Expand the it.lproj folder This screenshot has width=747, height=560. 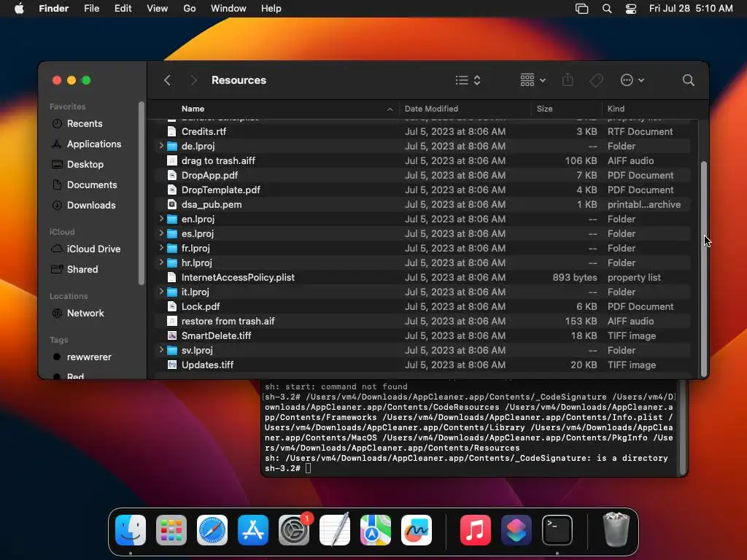tap(161, 292)
